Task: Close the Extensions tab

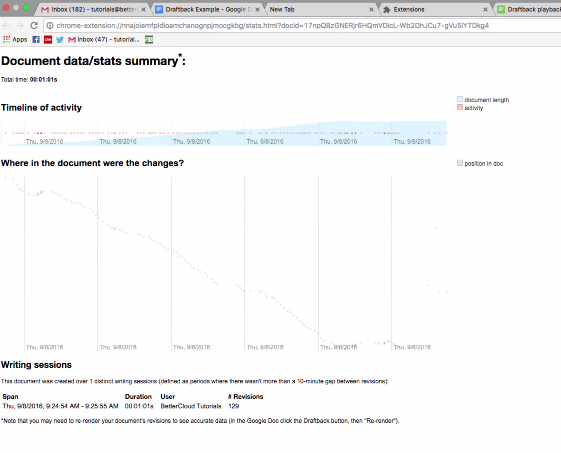Action: click(485, 10)
